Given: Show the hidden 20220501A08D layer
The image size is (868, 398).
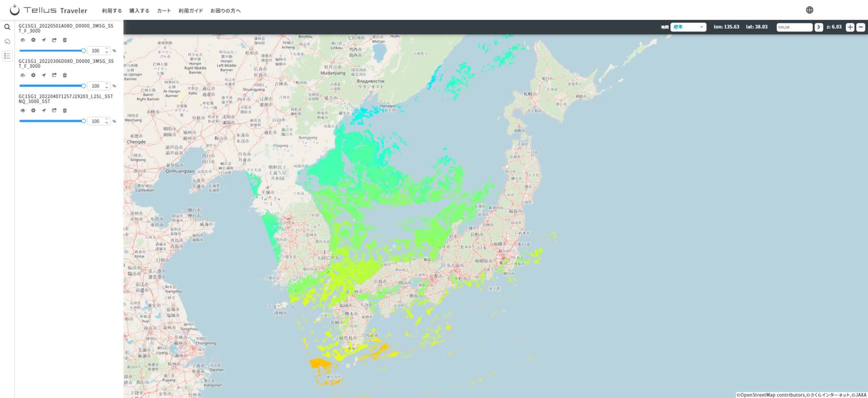Looking at the screenshot, I should click(x=23, y=40).
